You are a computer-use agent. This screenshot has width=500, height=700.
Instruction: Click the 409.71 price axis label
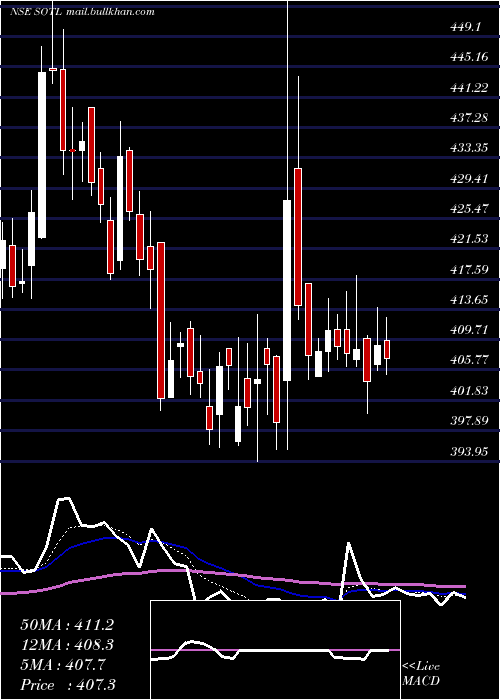pos(469,330)
